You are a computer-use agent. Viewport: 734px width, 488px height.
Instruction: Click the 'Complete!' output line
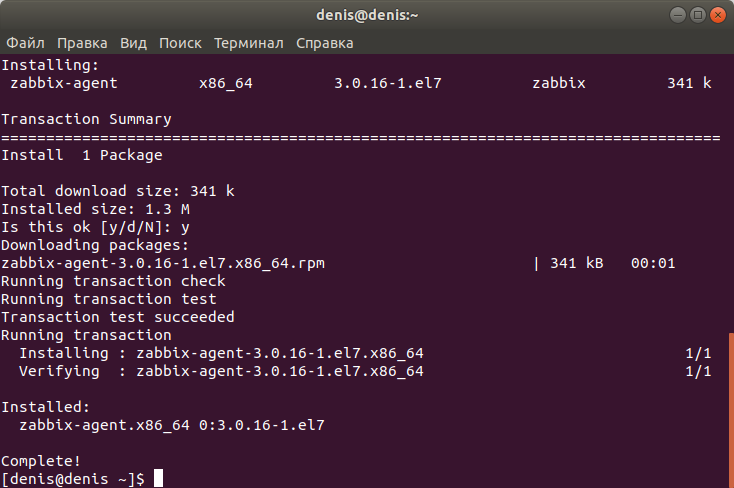tap(41, 461)
